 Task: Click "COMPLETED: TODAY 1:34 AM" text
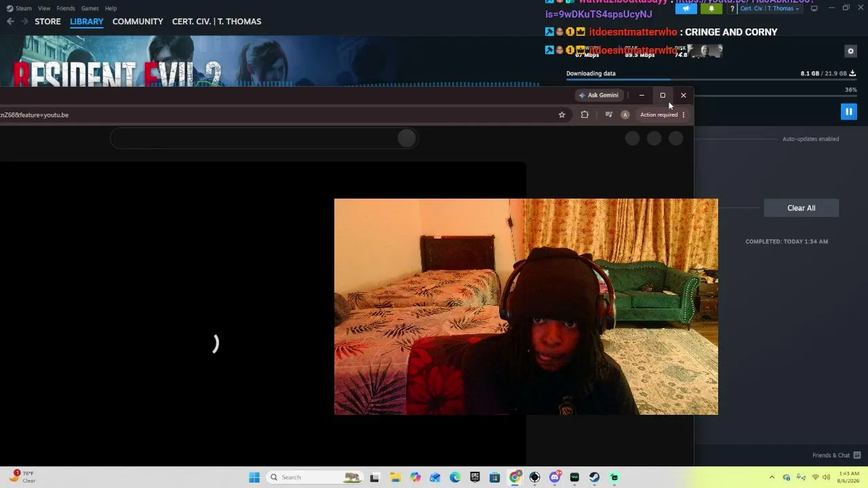point(787,241)
